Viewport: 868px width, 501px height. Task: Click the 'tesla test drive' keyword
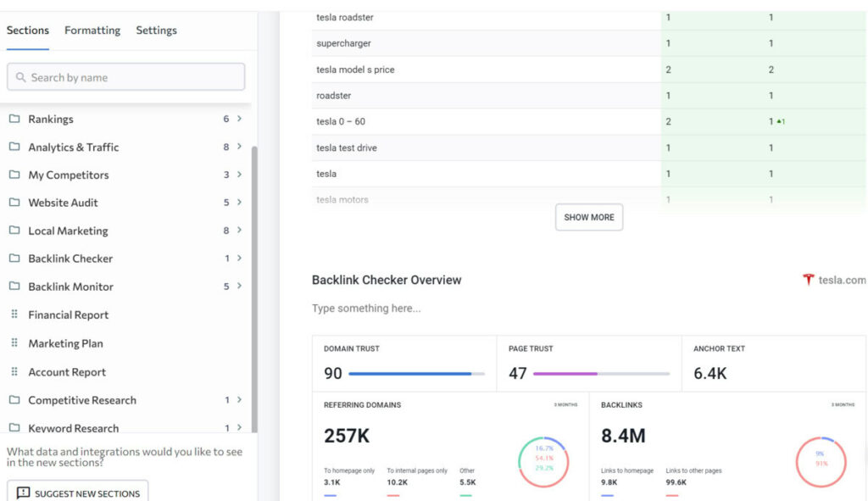(347, 148)
